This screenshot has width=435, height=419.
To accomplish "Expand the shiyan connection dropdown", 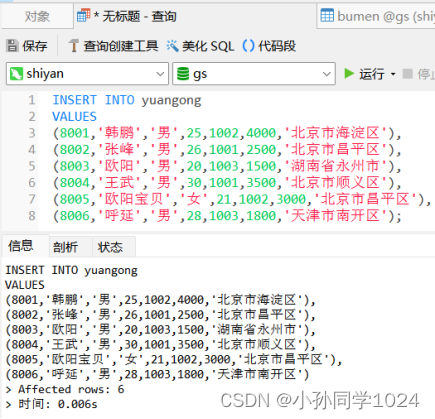I will [x=160, y=74].
